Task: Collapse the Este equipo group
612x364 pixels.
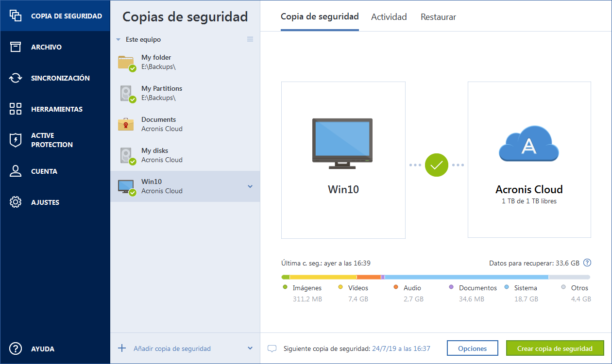Action: click(x=118, y=40)
